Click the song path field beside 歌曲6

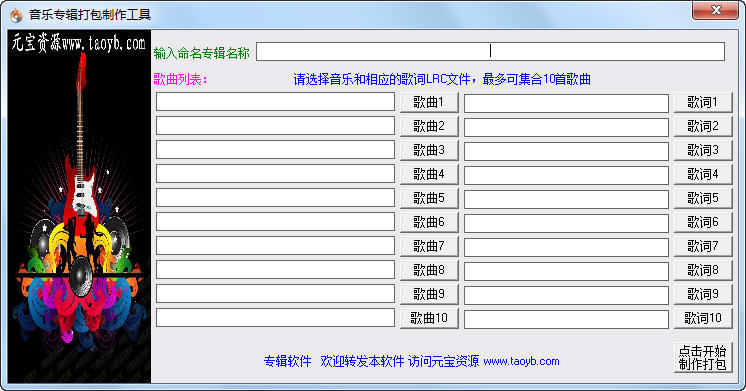pyautogui.click(x=275, y=222)
